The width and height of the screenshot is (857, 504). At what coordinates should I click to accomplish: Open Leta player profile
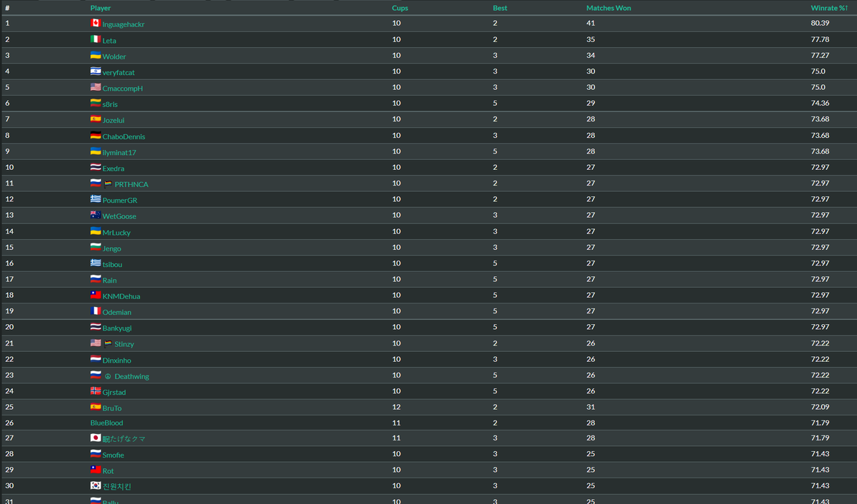coord(109,41)
